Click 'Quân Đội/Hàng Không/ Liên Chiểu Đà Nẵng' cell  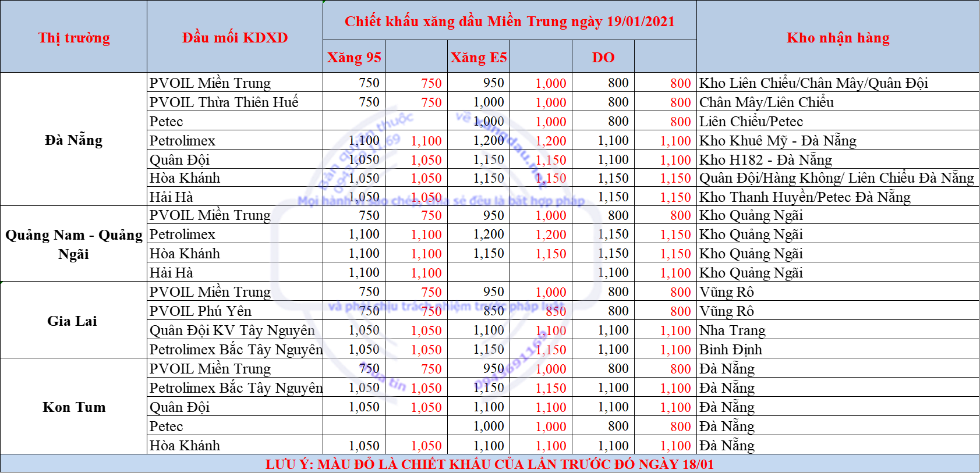(x=837, y=178)
